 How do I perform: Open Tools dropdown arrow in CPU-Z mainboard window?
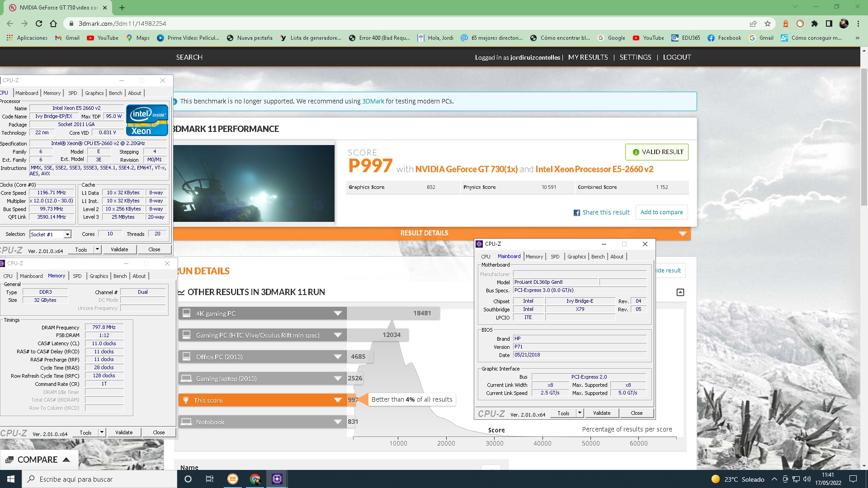(580, 413)
